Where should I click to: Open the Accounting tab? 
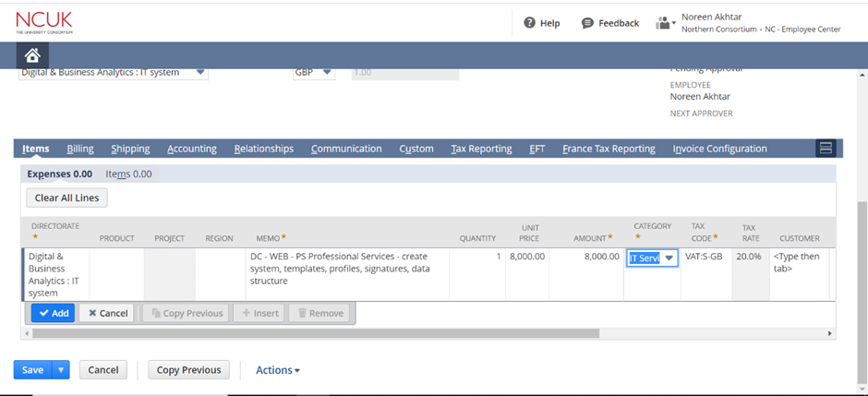191,149
